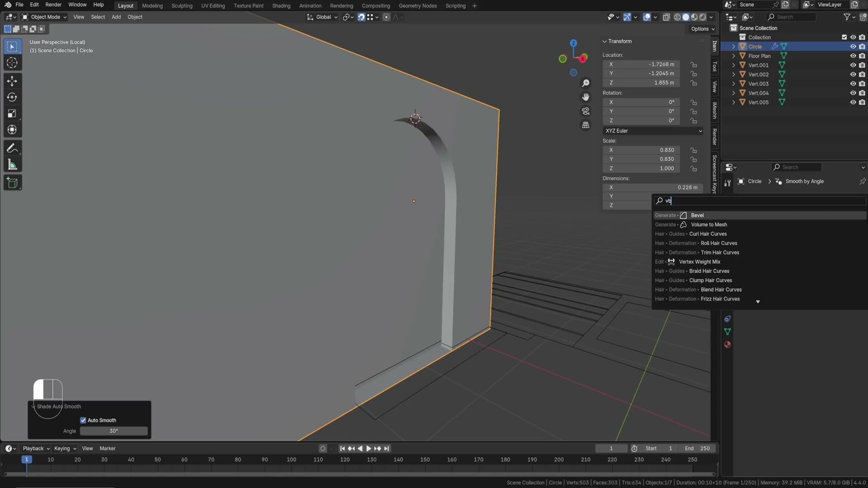This screenshot has height=488, width=868.
Task: Open the Tool properties tab icon
Action: pos(727,183)
